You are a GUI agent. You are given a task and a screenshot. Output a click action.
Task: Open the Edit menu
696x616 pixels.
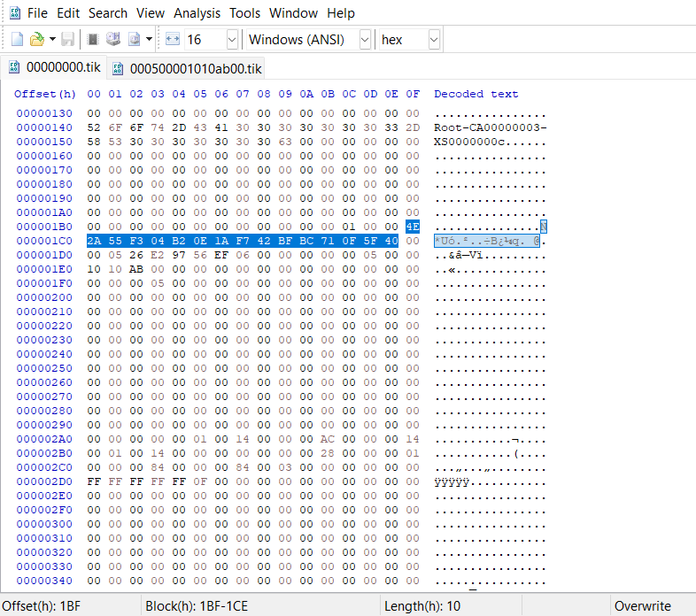click(x=68, y=13)
